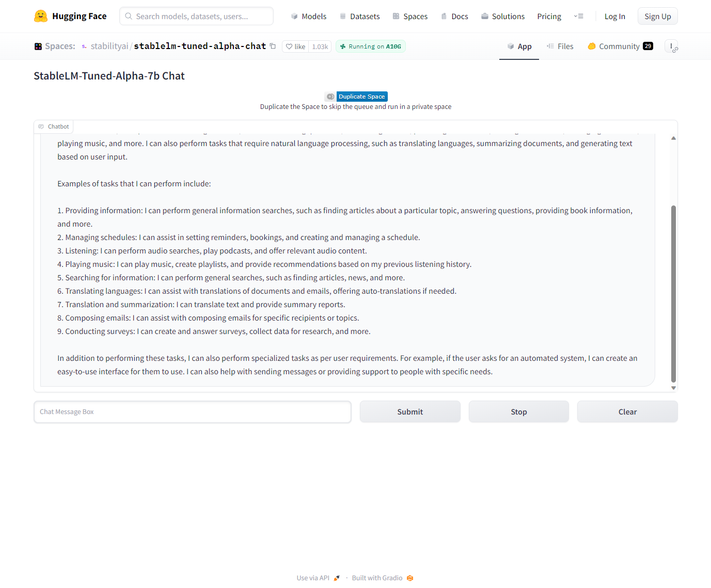This screenshot has width=711, height=588.
Task: Click the Spaces grid icon in breadcrumb
Action: coord(38,46)
